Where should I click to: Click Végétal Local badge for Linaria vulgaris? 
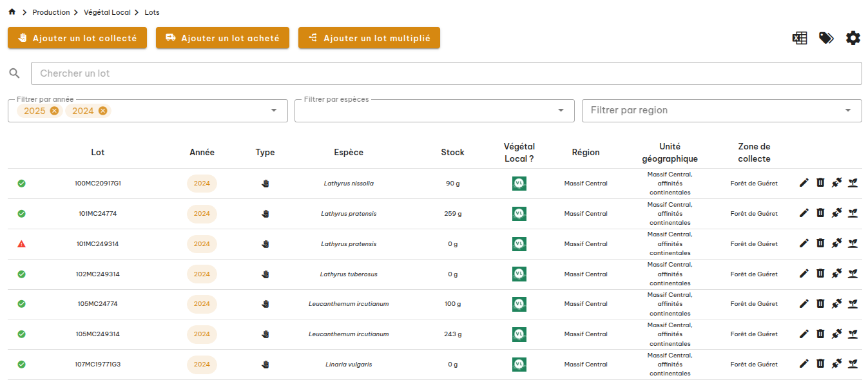[519, 364]
